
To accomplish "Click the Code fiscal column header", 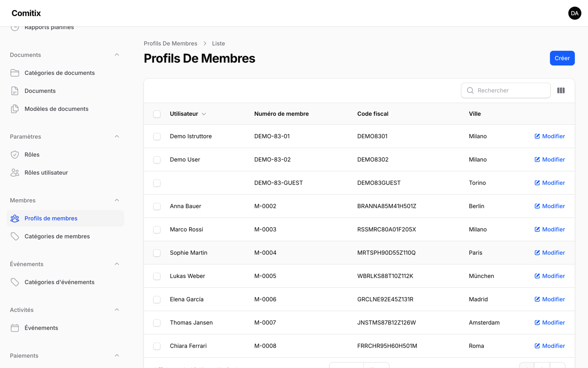I will 373,114.
